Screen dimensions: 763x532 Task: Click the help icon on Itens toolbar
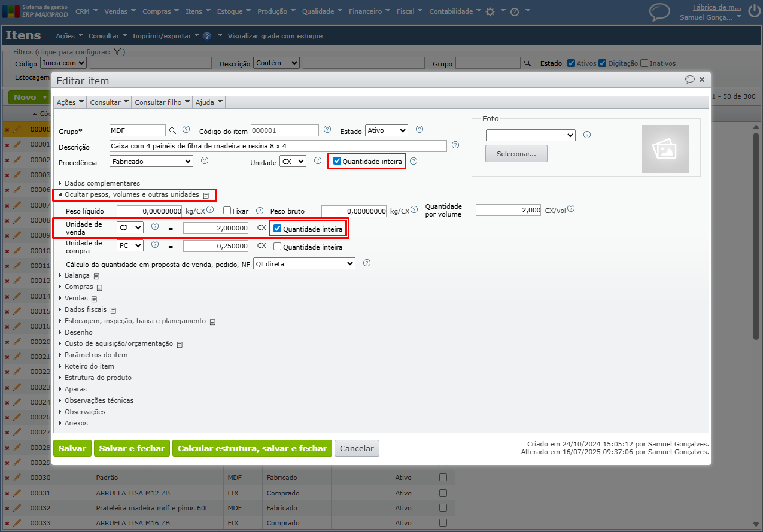click(207, 36)
